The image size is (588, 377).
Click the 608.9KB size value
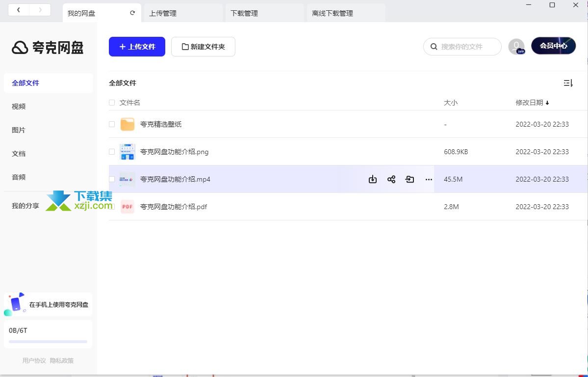456,152
